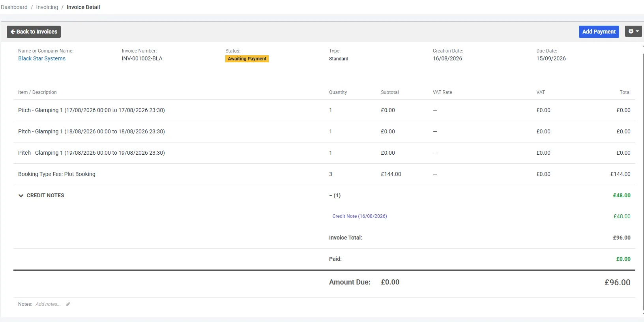The image size is (644, 322).
Task: Click the Glamping 1 19/08/2026 item row
Action: [x=324, y=153]
